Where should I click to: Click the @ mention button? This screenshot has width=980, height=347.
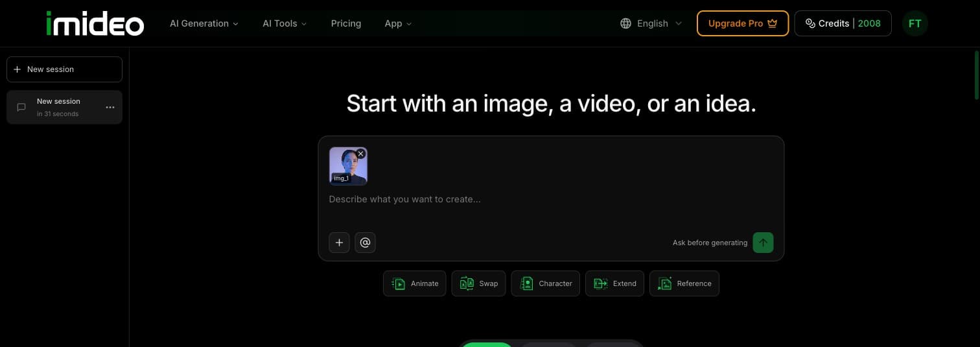tap(365, 243)
